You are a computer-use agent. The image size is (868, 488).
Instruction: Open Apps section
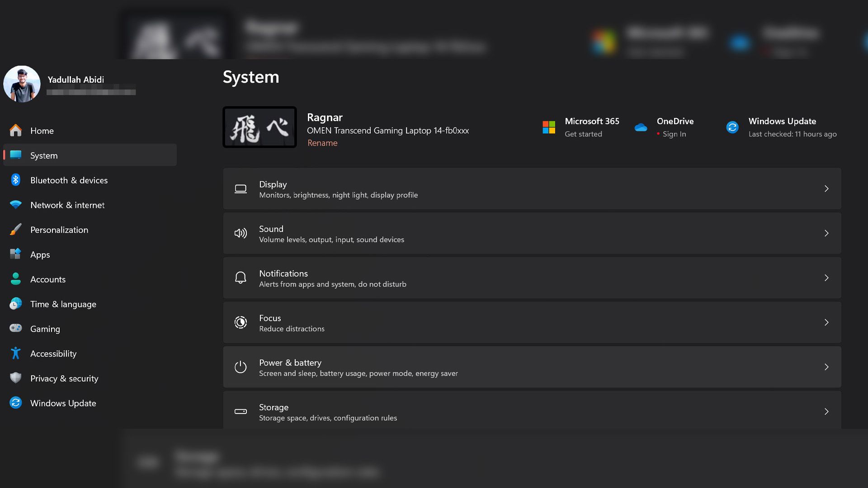(x=90, y=254)
